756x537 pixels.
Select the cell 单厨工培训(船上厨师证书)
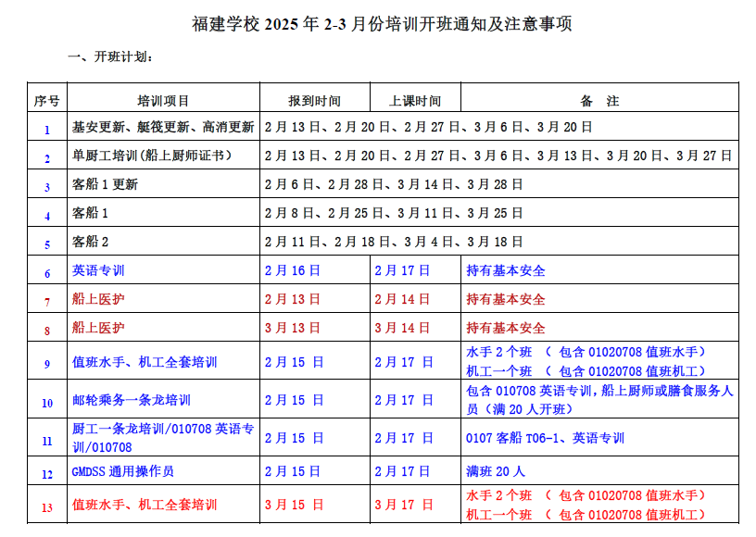pos(152,155)
